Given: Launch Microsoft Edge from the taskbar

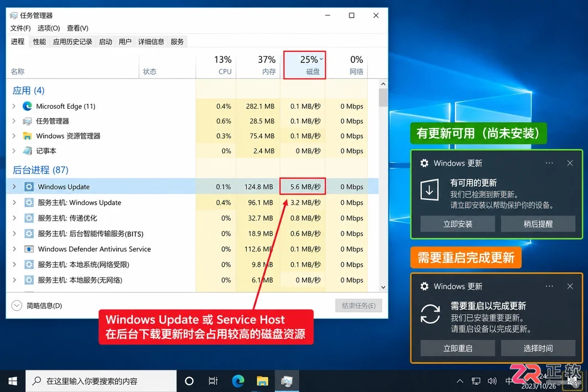Looking at the screenshot, I should pos(238,381).
